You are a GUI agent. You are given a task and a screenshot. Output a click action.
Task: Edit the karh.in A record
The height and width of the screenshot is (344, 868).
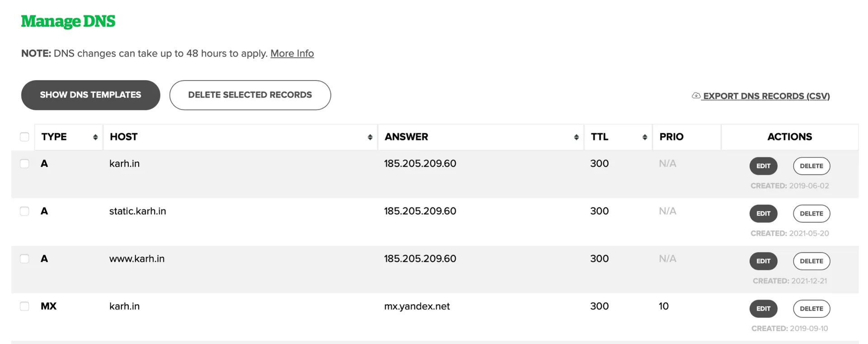763,166
